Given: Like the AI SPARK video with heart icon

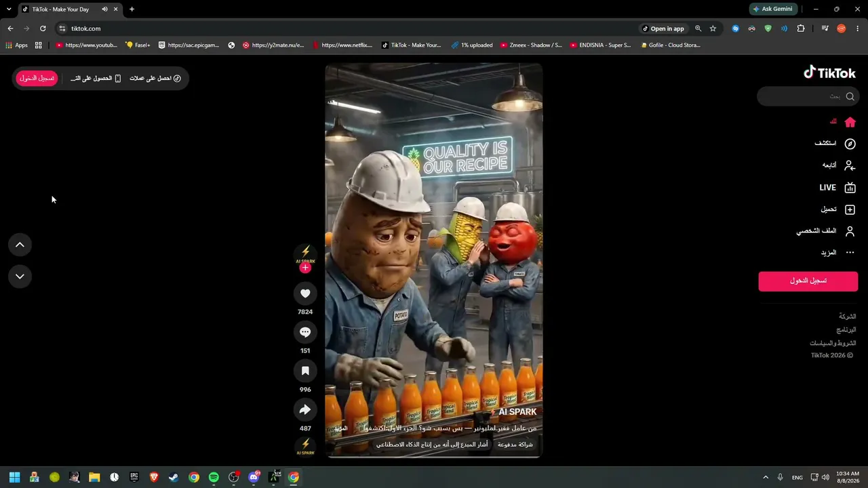Looking at the screenshot, I should (x=305, y=293).
